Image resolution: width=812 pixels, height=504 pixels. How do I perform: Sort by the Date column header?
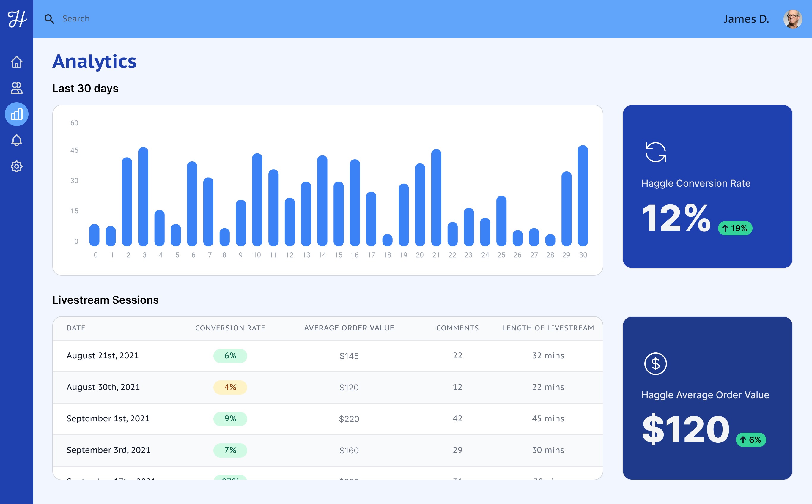click(x=76, y=328)
